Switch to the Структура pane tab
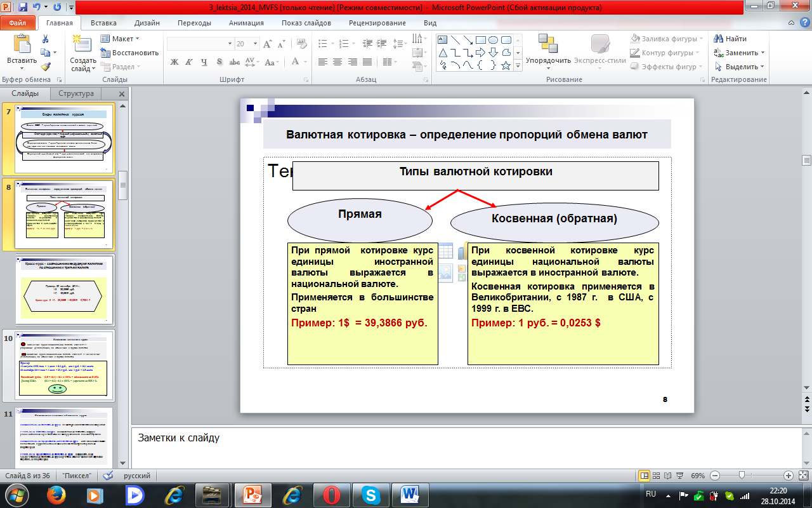 click(x=76, y=93)
